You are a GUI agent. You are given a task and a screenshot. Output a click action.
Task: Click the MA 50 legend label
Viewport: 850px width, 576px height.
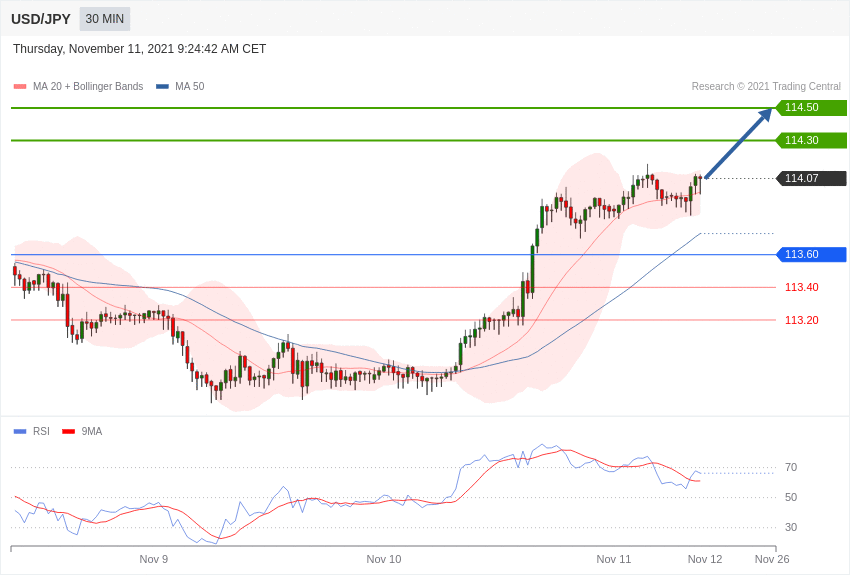click(x=190, y=86)
